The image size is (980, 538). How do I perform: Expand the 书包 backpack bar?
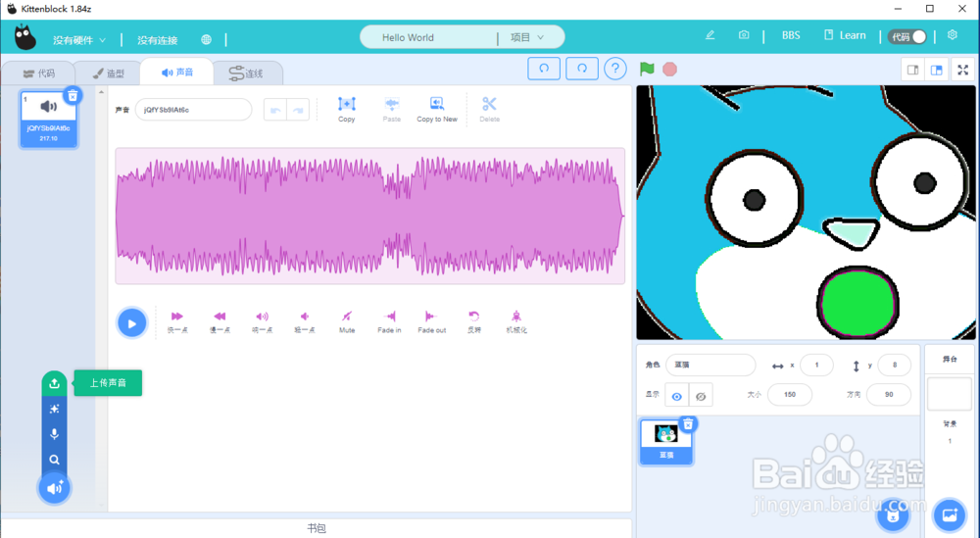click(x=317, y=528)
